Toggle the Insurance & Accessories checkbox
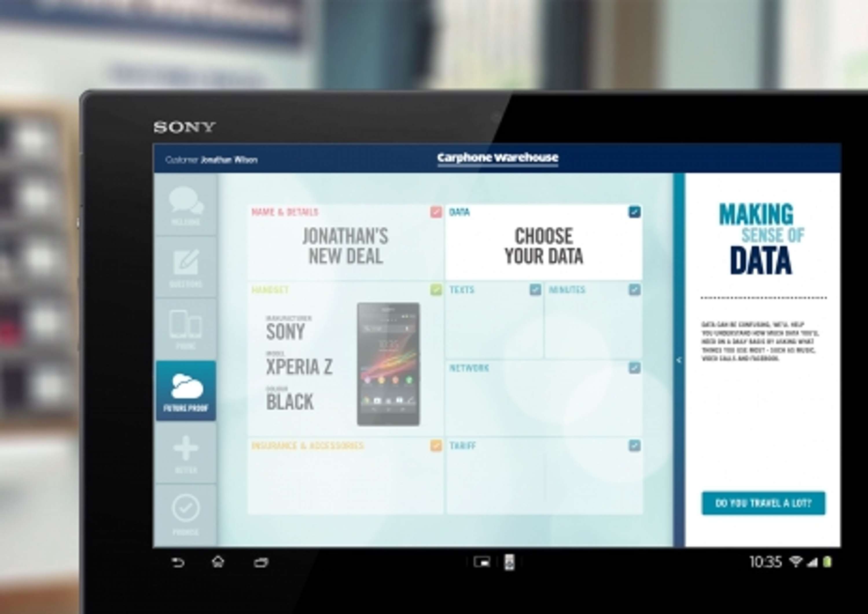868x614 pixels. tap(436, 445)
